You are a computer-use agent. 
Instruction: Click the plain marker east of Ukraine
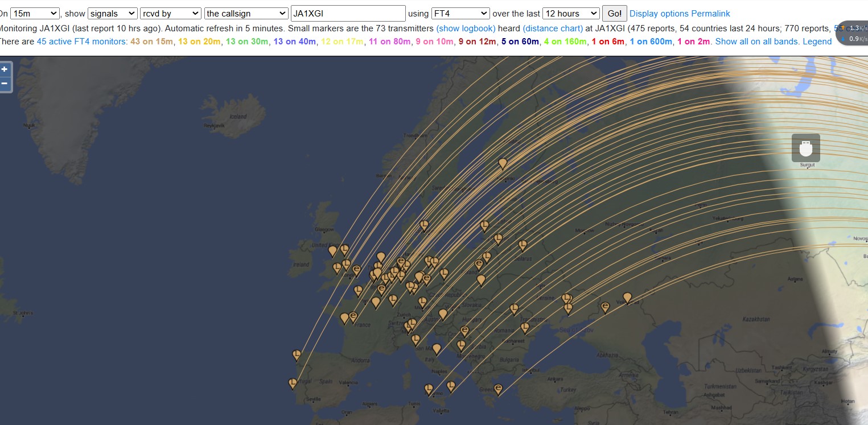(x=627, y=298)
